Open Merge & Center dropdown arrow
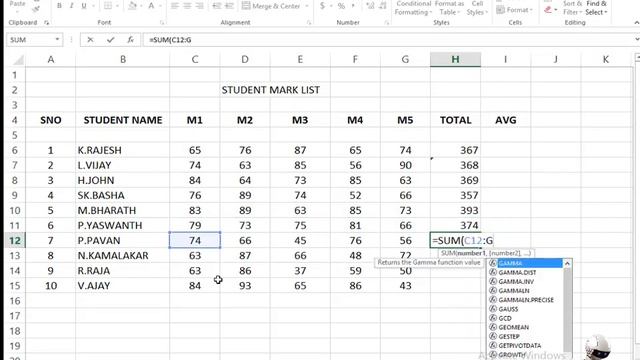The image size is (640, 360). point(307,6)
